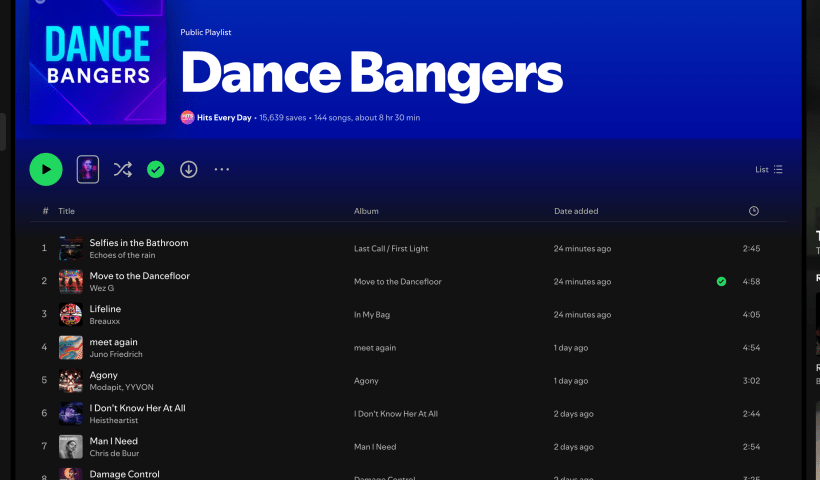This screenshot has width=820, height=480.
Task: Click the Hits Every Day avatar icon
Action: point(187,117)
